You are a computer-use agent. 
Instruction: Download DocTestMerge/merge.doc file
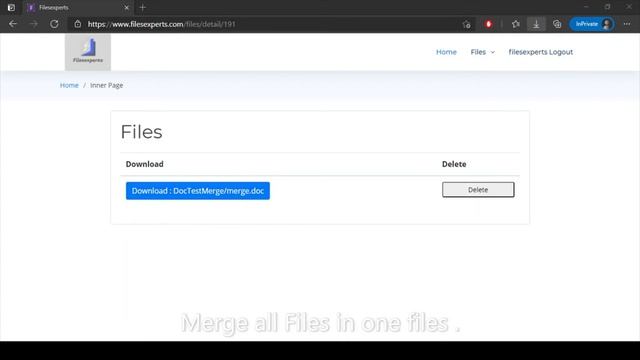198,191
